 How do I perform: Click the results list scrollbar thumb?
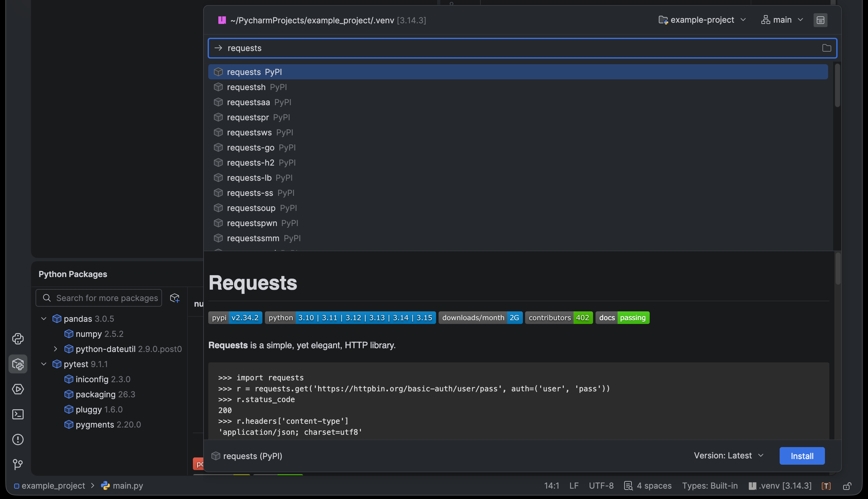837,86
